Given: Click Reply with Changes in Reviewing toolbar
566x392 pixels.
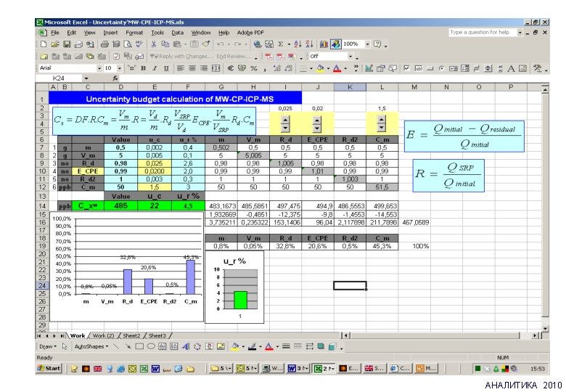Looking at the screenshot, I should (x=181, y=57).
